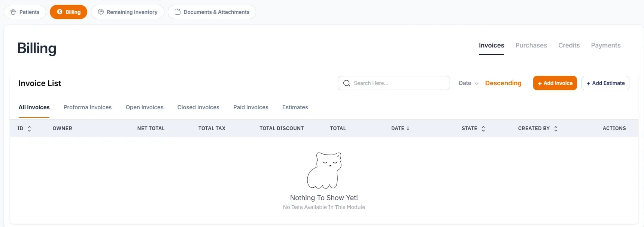Click the Add Invoice button
The height and width of the screenshot is (227, 644).
click(555, 83)
